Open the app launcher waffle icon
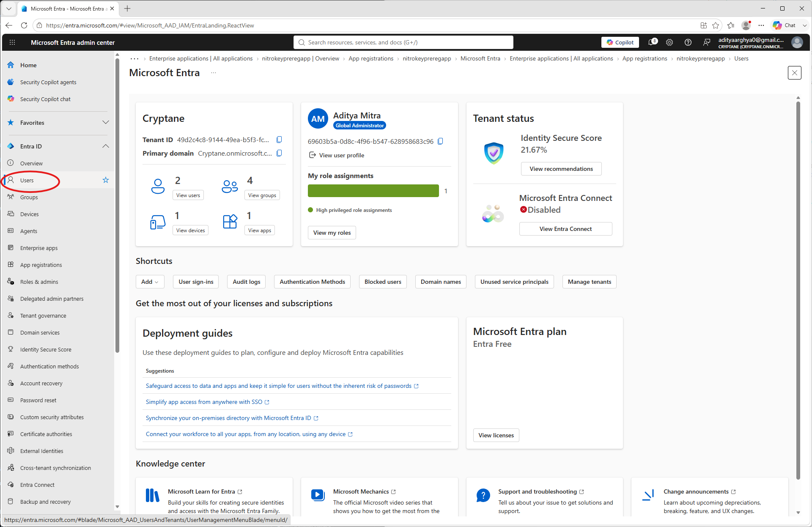812x527 pixels. point(12,42)
